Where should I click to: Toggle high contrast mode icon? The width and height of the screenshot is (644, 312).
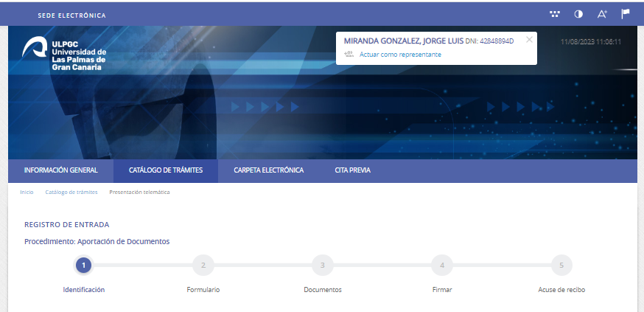click(578, 15)
